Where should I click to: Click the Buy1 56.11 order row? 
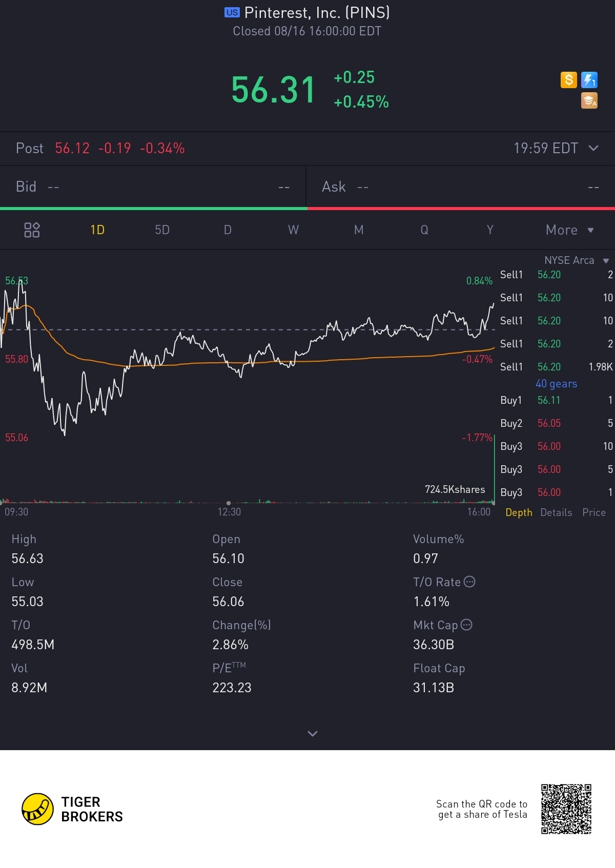coord(557,400)
